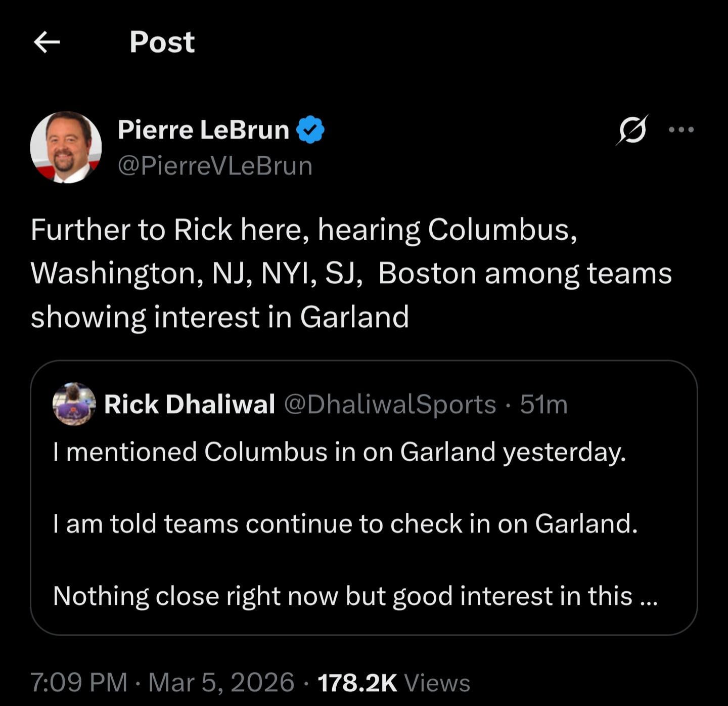Visit the @PierreVLeBrun handle
728x706 pixels.
215,166
